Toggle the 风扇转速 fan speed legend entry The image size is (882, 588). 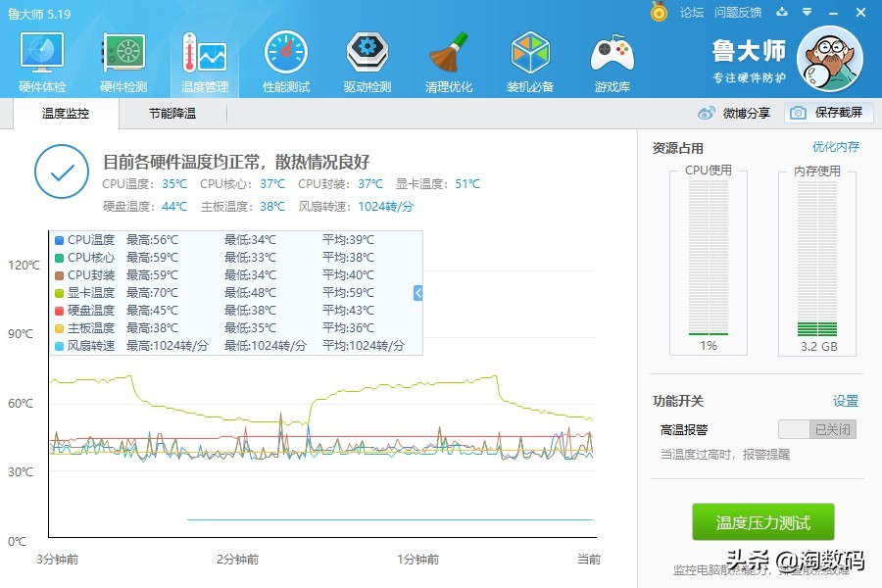93,345
